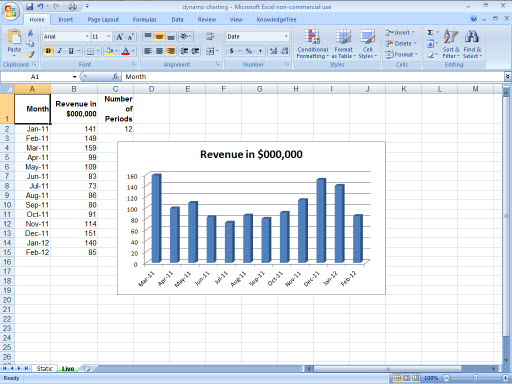Adjust the zoom slider

tap(475, 378)
